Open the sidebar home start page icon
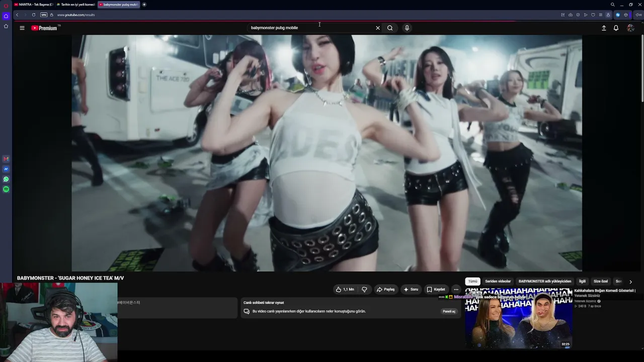Screen dimensions: 644x362 (6, 16)
